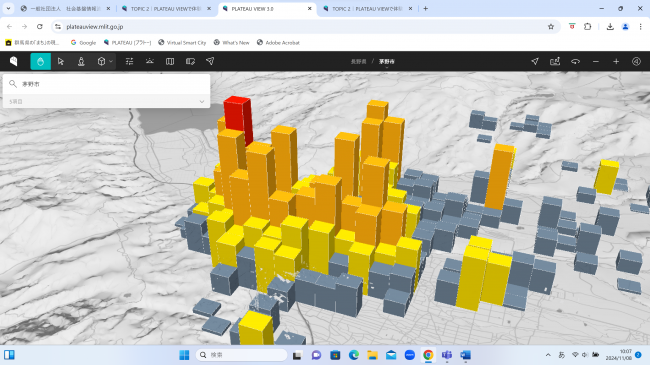Open the Adobe Acrobat bookmark
This screenshot has width=650, height=365.
278,42
